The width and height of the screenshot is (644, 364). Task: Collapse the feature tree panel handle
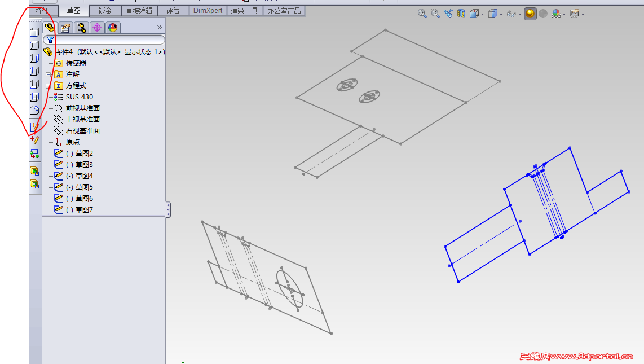pyautogui.click(x=168, y=209)
